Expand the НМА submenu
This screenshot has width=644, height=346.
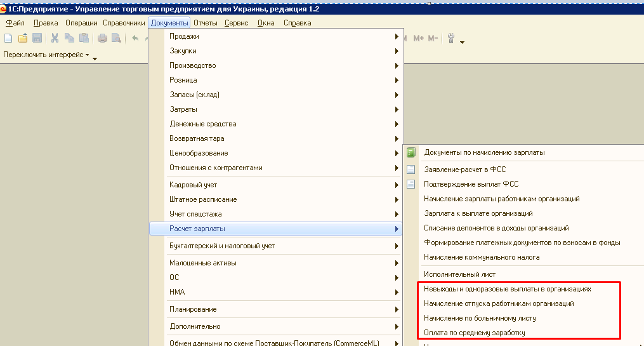coord(276,292)
